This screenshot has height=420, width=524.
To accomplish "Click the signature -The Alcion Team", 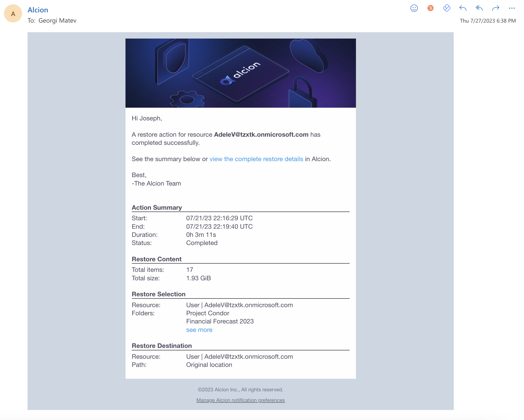I will [x=156, y=183].
